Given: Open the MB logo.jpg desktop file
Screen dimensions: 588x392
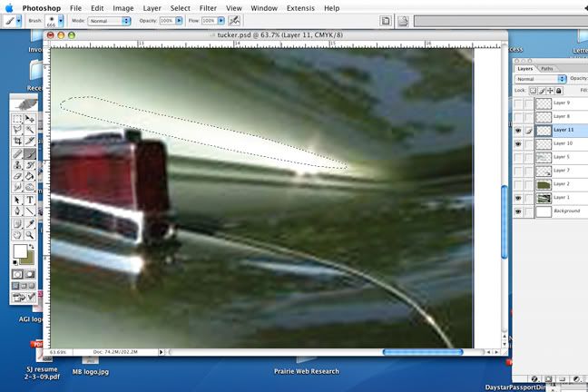Looking at the screenshot, I should pyautogui.click(x=91, y=367).
